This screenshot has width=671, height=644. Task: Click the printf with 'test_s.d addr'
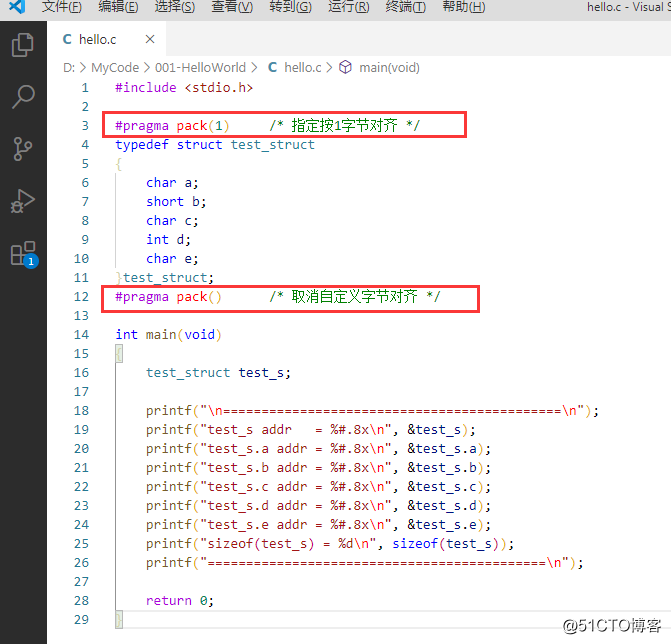[318, 506]
